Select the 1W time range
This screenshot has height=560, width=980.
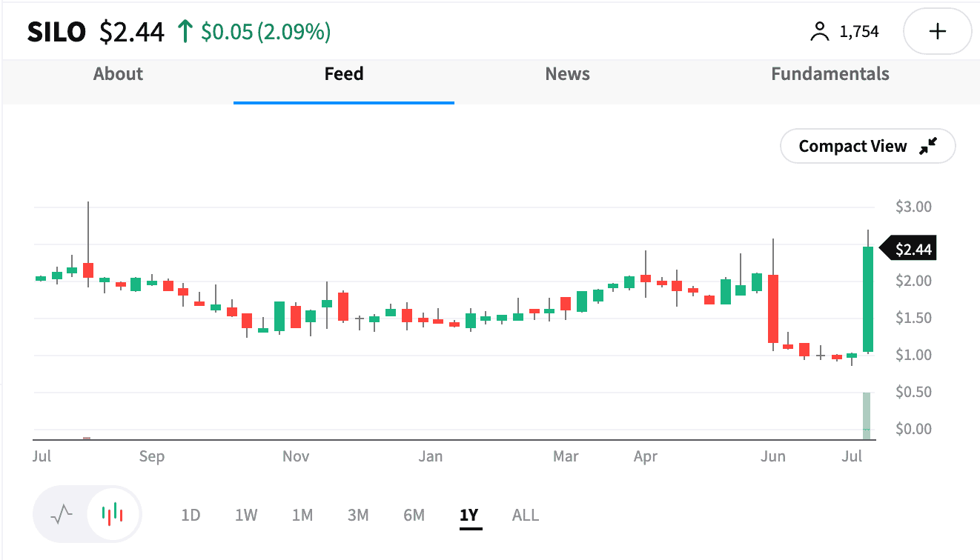click(x=246, y=515)
